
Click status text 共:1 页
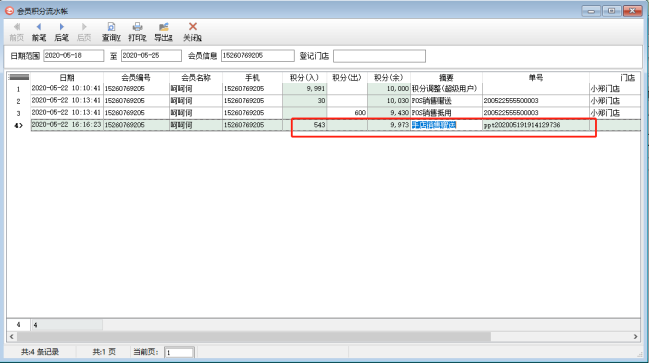pos(104,352)
